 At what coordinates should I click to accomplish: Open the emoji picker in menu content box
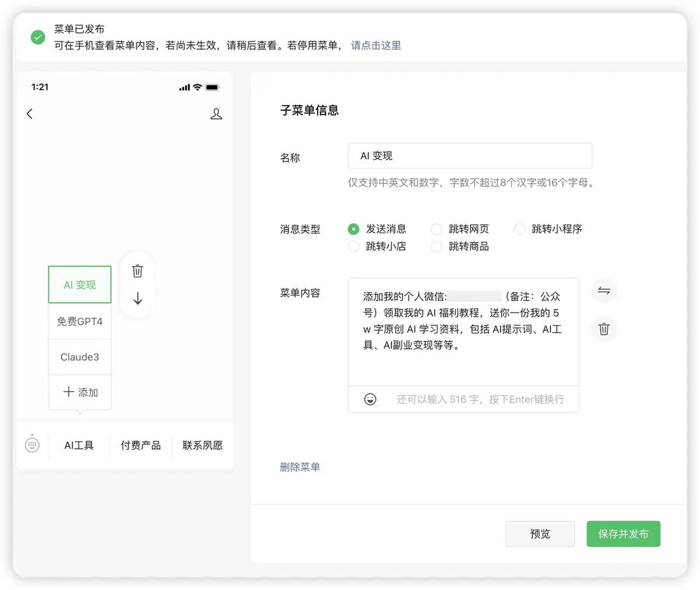tap(370, 399)
